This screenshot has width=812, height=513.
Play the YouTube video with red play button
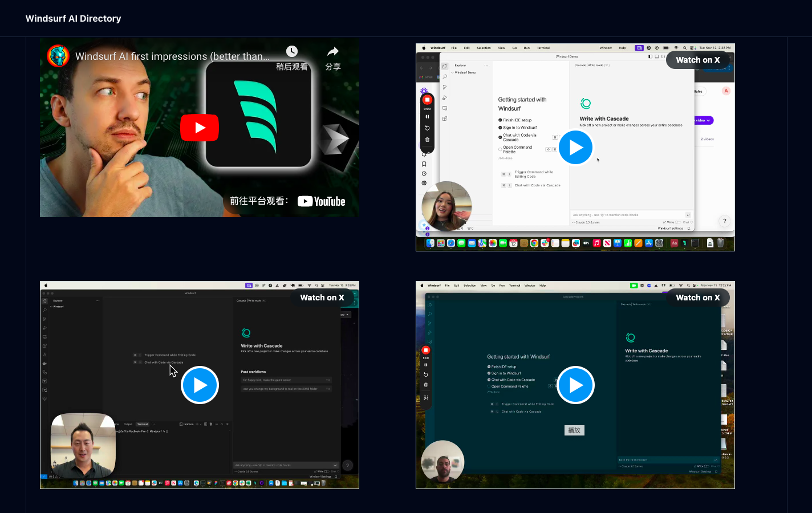point(200,128)
